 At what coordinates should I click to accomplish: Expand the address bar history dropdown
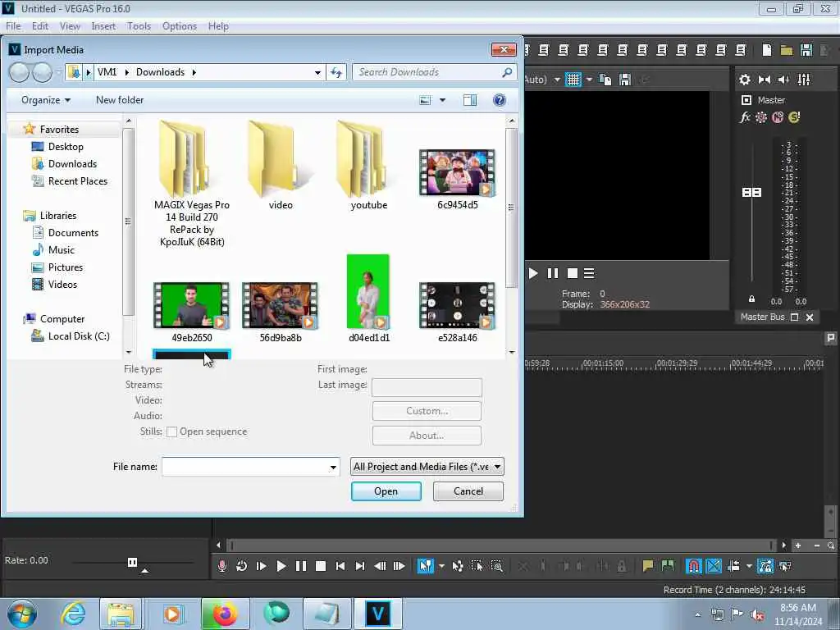tap(317, 72)
